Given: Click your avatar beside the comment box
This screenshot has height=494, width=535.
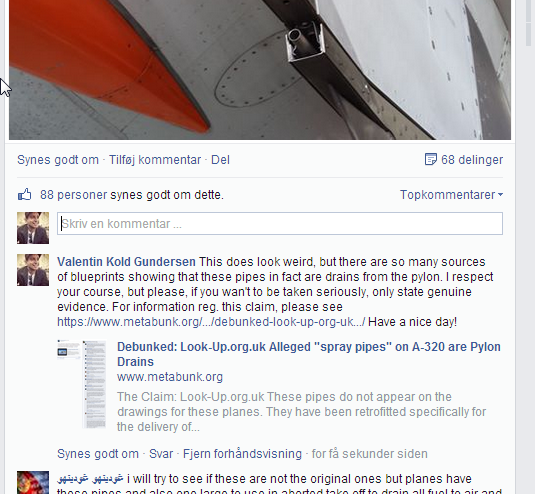Looking at the screenshot, I should click(33, 228).
